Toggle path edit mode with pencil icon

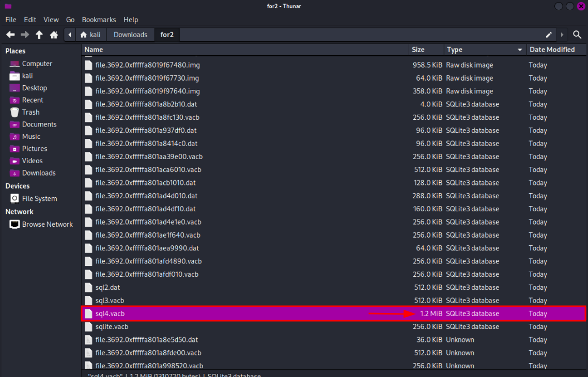549,35
